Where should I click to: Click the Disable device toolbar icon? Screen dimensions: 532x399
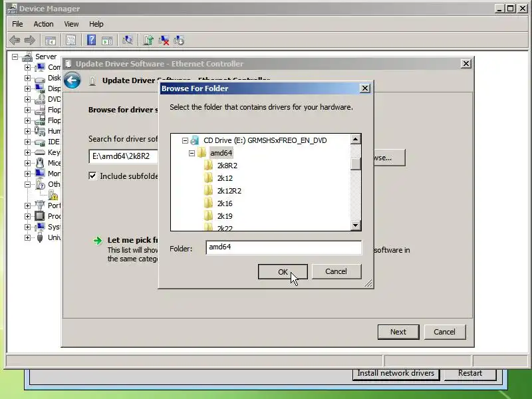tap(179, 41)
